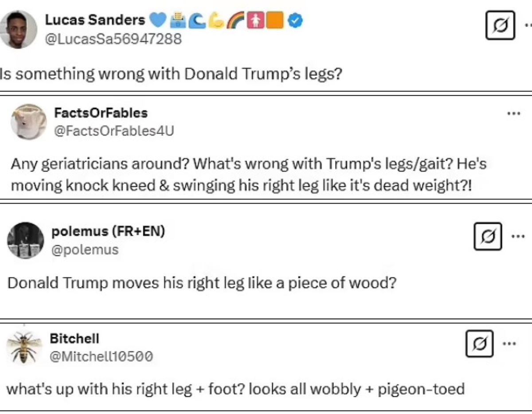532x414 pixels.
Task: Click the Grok icon on Bitchell's tweet
Action: [x=480, y=344]
